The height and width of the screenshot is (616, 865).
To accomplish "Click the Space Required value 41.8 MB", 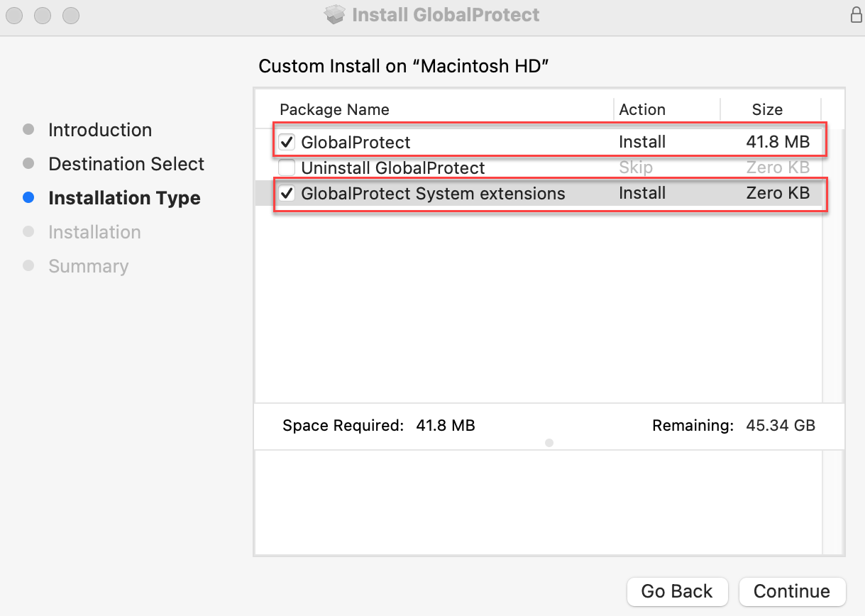I will (x=446, y=426).
